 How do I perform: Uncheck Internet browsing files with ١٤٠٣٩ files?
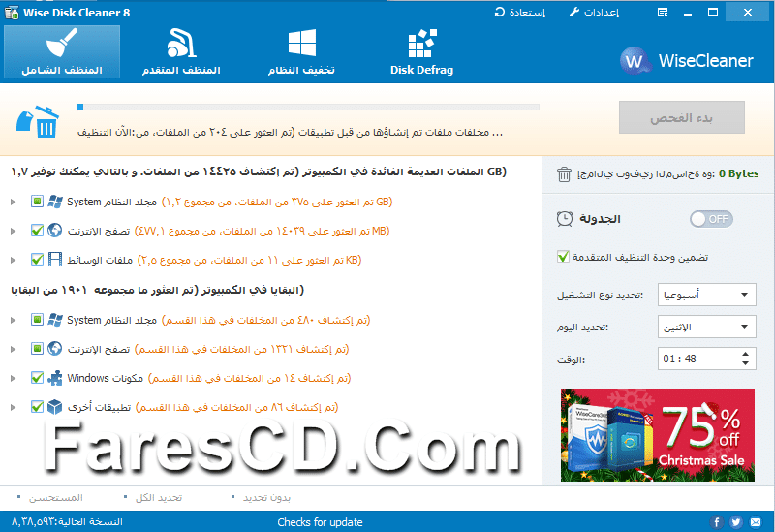[x=37, y=231]
